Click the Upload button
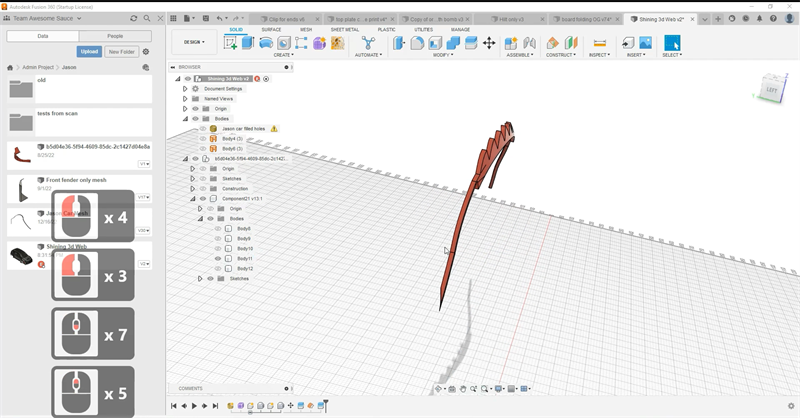This screenshot has height=418, width=800. pyautogui.click(x=89, y=52)
